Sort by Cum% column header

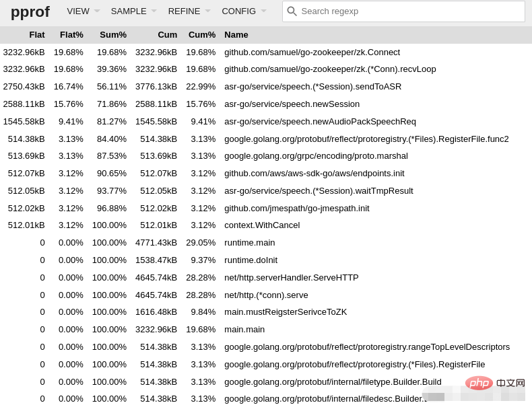[x=202, y=34]
